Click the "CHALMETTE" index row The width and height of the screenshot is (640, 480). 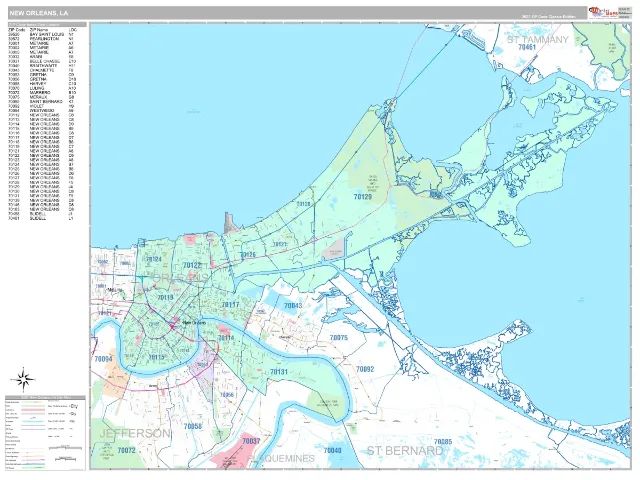pyautogui.click(x=42, y=71)
